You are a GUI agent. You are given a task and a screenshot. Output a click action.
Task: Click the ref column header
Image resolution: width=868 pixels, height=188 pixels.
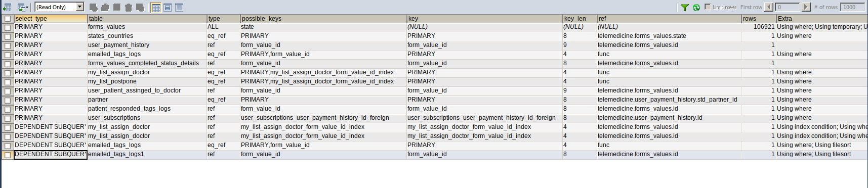pyautogui.click(x=669, y=18)
